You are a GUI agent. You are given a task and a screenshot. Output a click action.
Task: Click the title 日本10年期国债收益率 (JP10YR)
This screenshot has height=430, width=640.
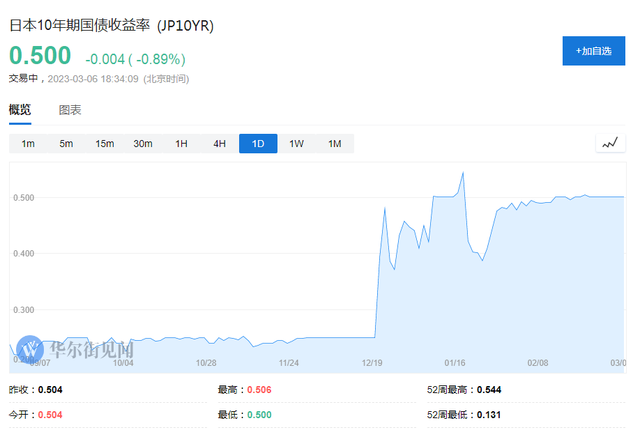point(111,26)
